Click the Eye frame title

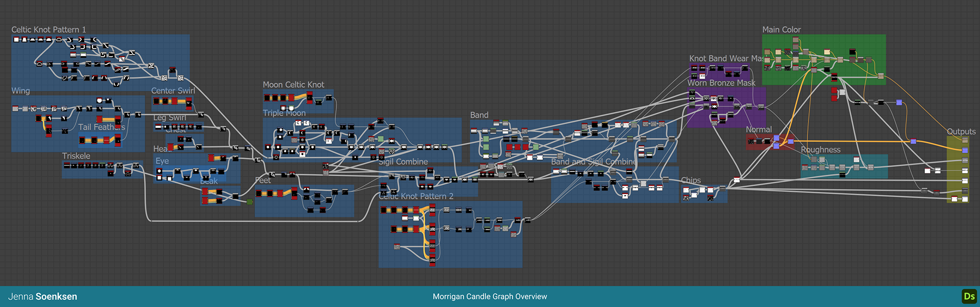tap(162, 161)
